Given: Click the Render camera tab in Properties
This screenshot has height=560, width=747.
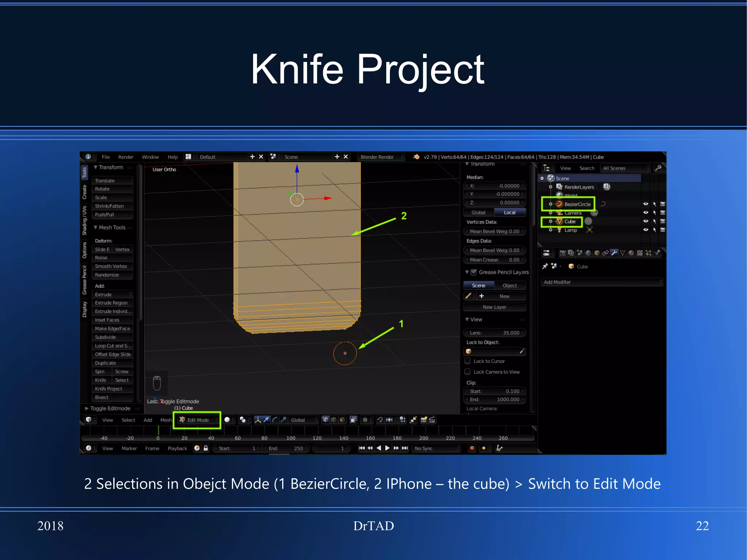Looking at the screenshot, I should [x=562, y=253].
